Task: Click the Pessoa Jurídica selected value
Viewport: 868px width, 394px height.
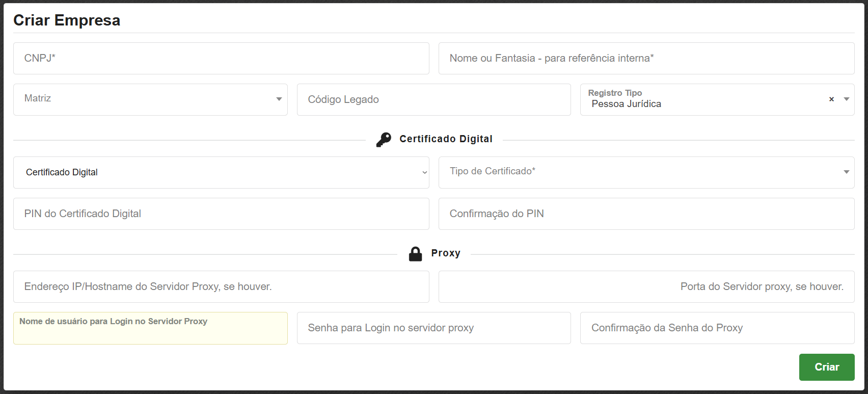Action: pyautogui.click(x=626, y=104)
